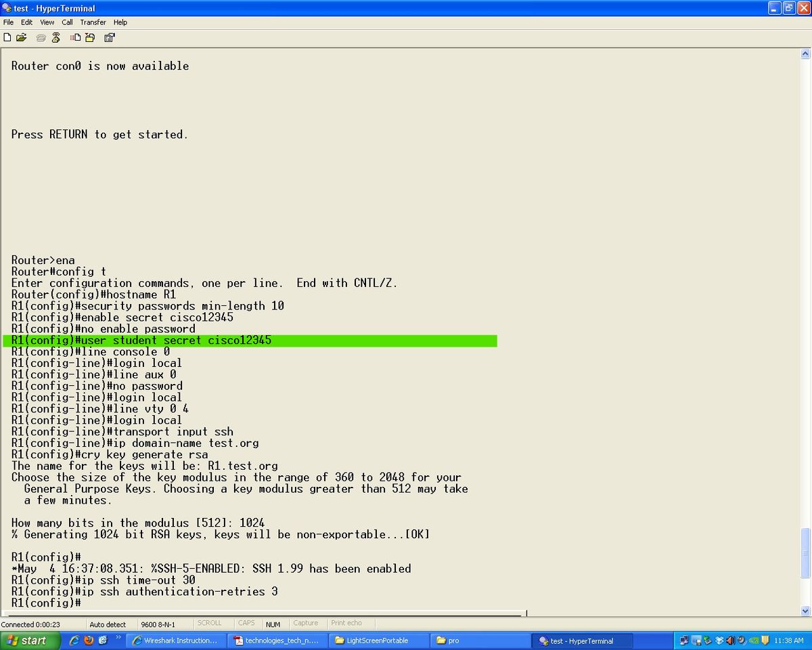The height and width of the screenshot is (650, 812).
Task: Switch to the Wireshark Instruction taskbar window
Action: tap(176, 640)
